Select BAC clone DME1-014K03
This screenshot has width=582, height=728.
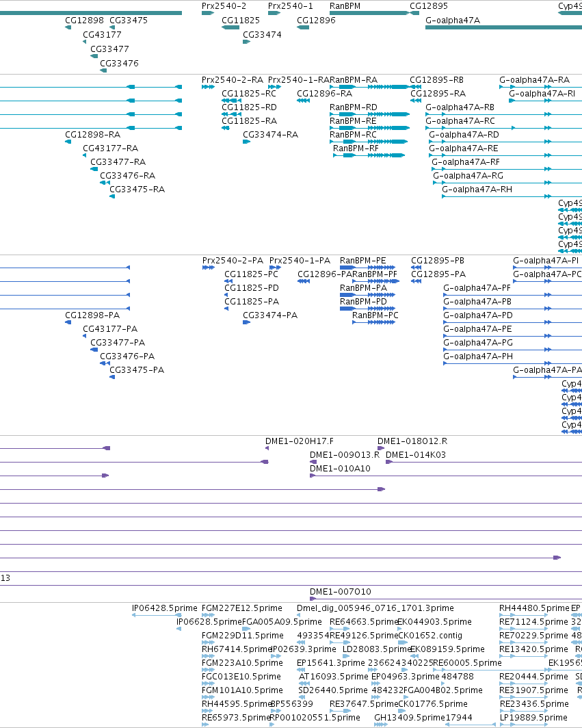415,455
